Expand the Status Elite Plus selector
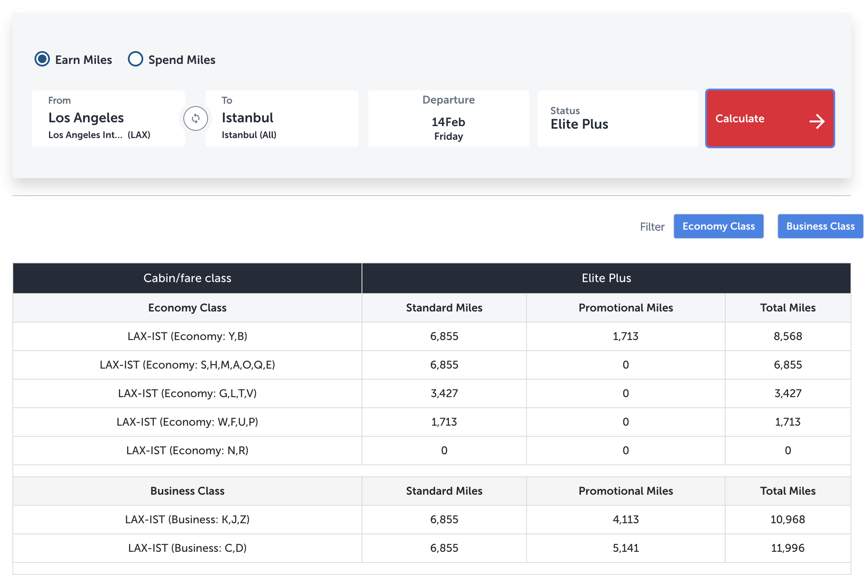868x588 pixels. click(x=618, y=118)
